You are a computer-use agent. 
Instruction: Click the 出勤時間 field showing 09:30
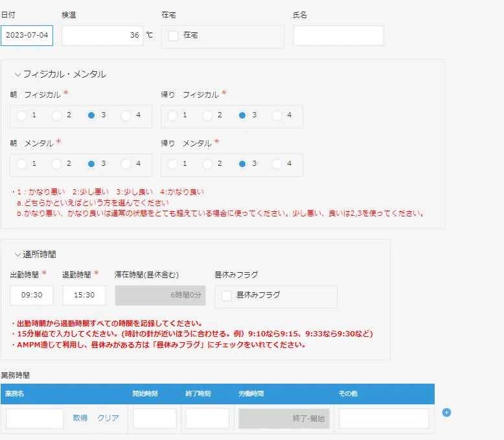[x=32, y=295]
